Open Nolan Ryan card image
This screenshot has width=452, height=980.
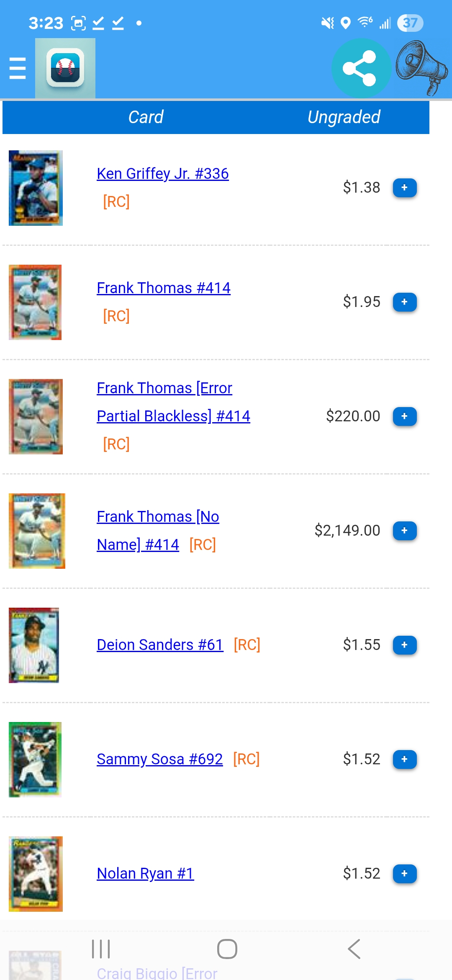(36, 874)
